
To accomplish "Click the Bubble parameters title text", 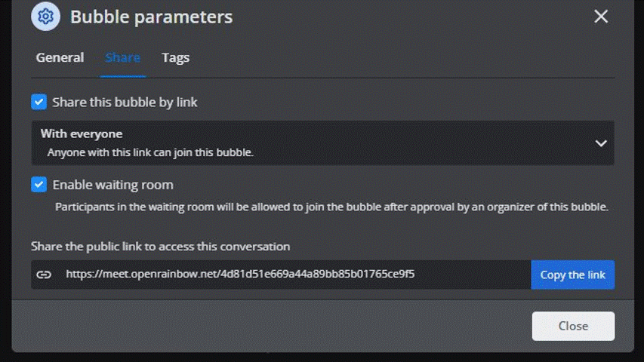I will tap(152, 17).
